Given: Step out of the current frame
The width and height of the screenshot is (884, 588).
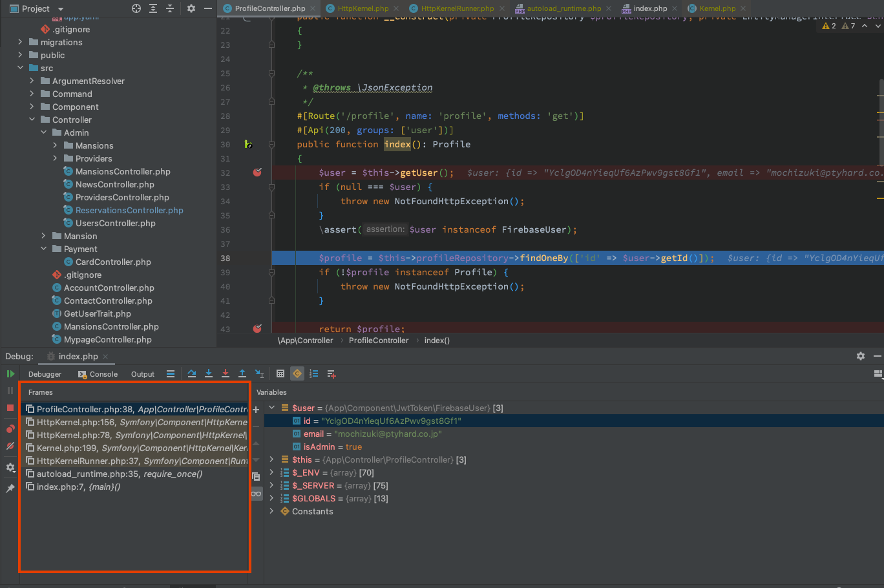Looking at the screenshot, I should tap(242, 373).
